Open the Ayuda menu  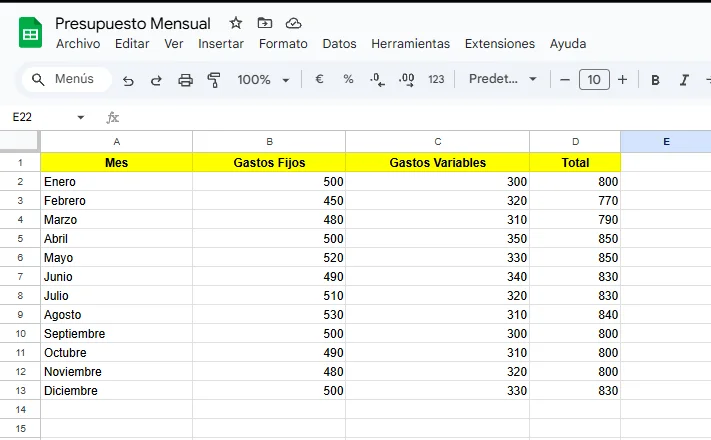568,44
